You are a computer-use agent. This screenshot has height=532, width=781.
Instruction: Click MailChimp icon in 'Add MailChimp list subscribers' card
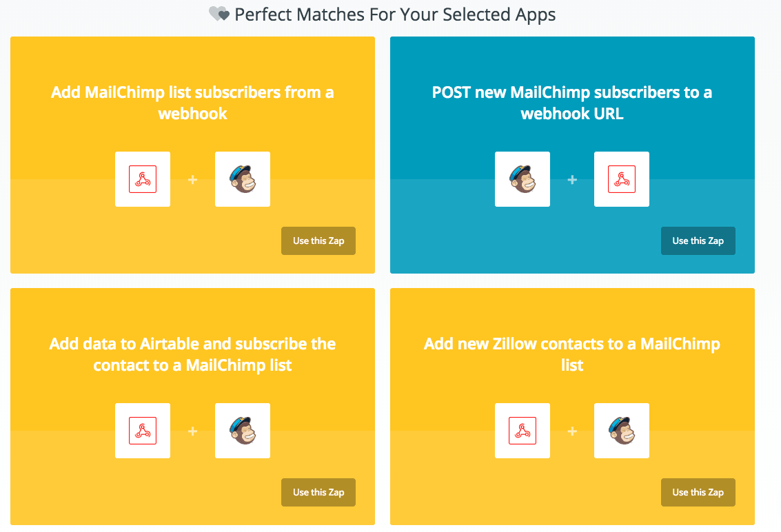click(243, 179)
